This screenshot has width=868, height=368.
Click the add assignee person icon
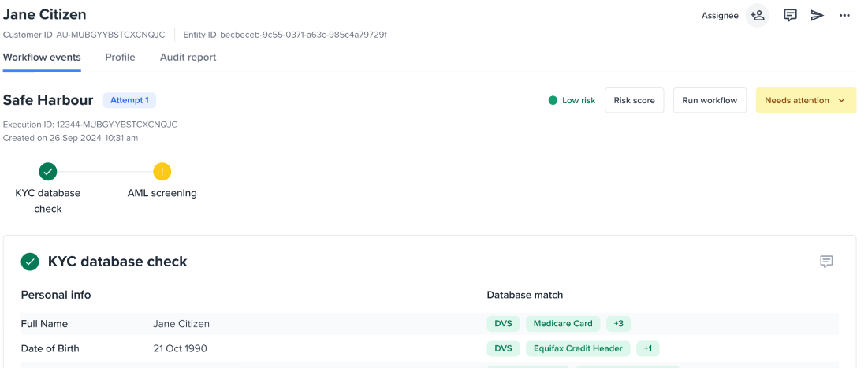(757, 15)
